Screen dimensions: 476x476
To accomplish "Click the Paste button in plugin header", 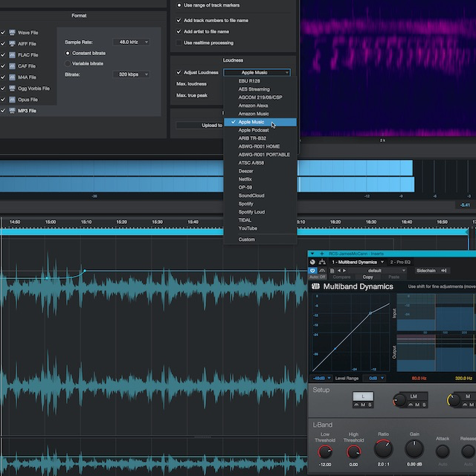I will 393,277.
